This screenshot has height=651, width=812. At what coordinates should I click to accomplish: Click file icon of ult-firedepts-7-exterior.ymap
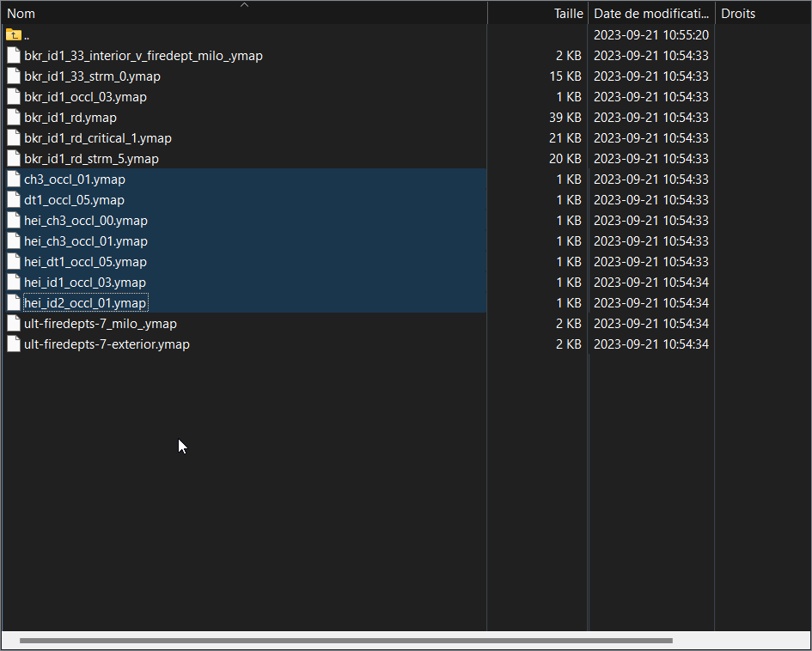[13, 344]
